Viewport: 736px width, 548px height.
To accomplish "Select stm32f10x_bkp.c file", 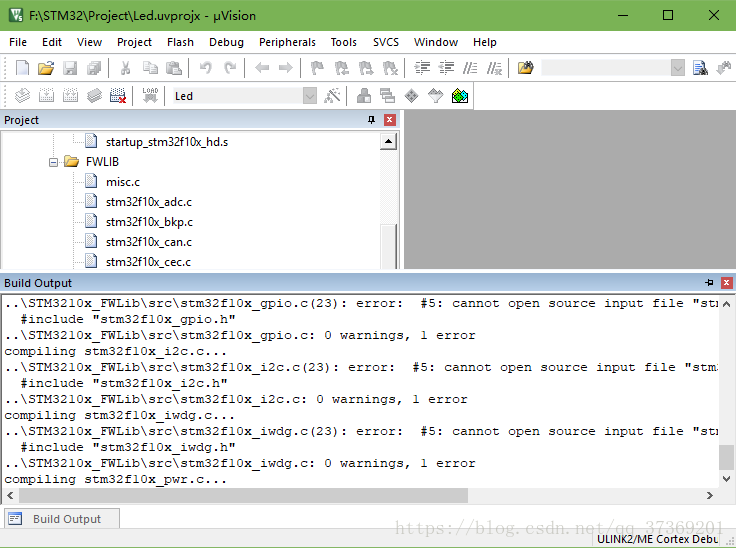I will pos(149,222).
